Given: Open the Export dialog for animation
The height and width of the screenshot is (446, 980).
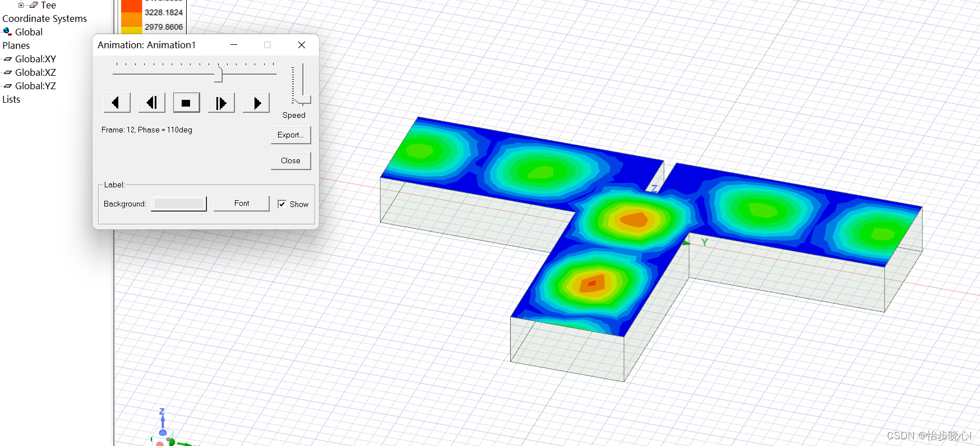Looking at the screenshot, I should coord(290,135).
